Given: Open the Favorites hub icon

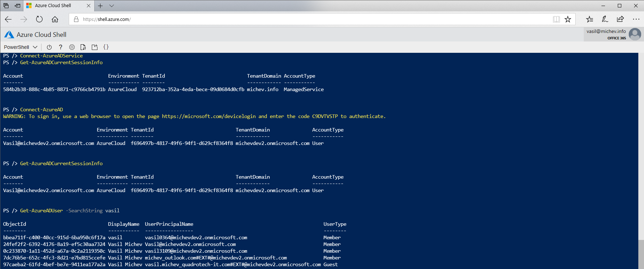Looking at the screenshot, I should pyautogui.click(x=589, y=19).
